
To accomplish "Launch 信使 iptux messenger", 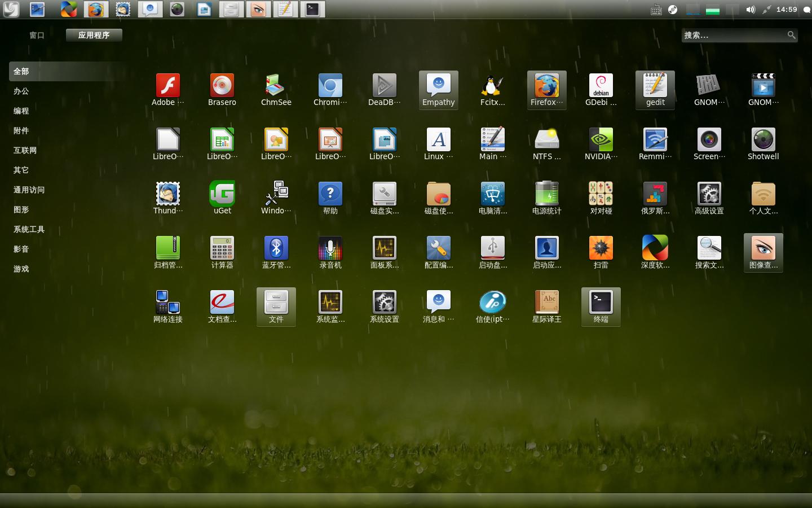I will click(493, 306).
